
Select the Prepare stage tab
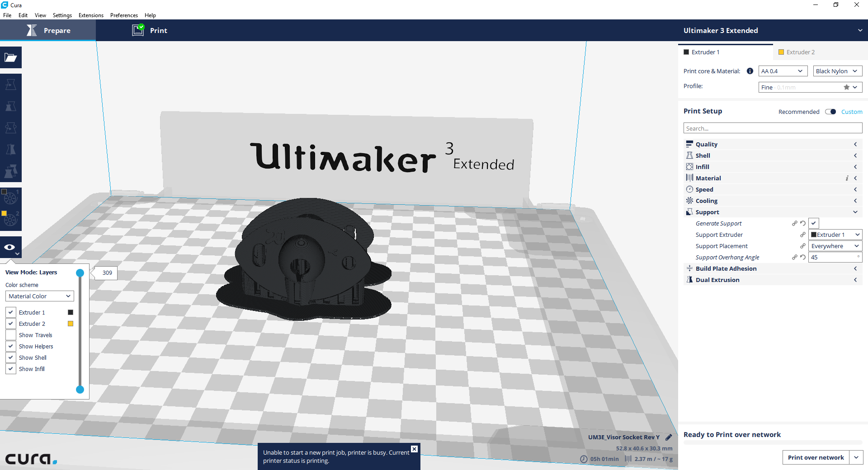[x=48, y=30]
